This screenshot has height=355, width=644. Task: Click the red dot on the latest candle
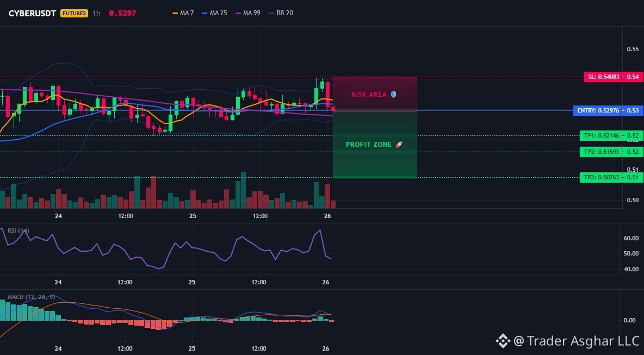pyautogui.click(x=333, y=109)
